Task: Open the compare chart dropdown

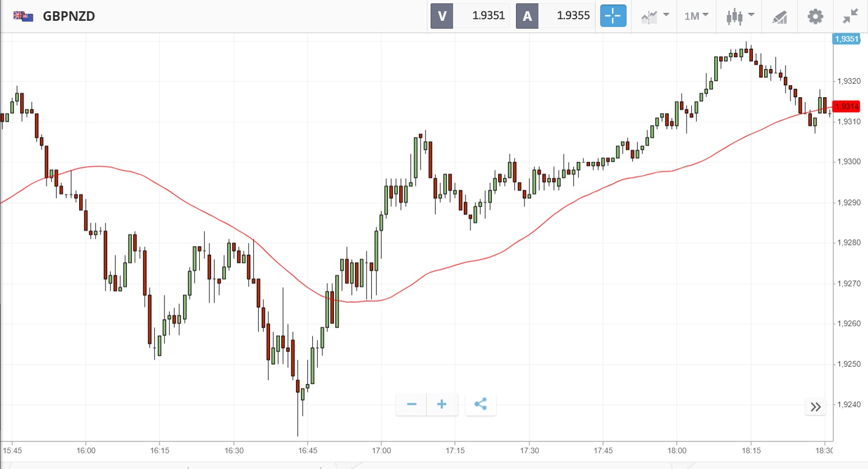Action: click(655, 16)
